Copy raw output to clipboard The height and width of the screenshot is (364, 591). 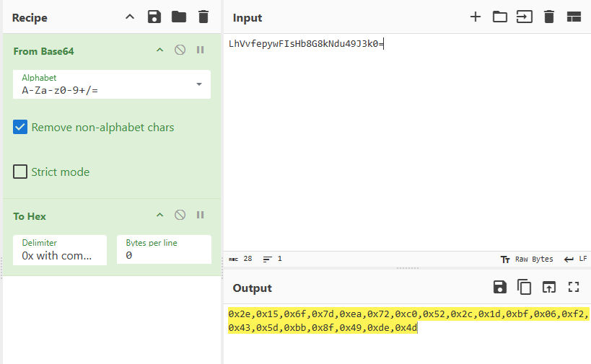[x=525, y=287]
